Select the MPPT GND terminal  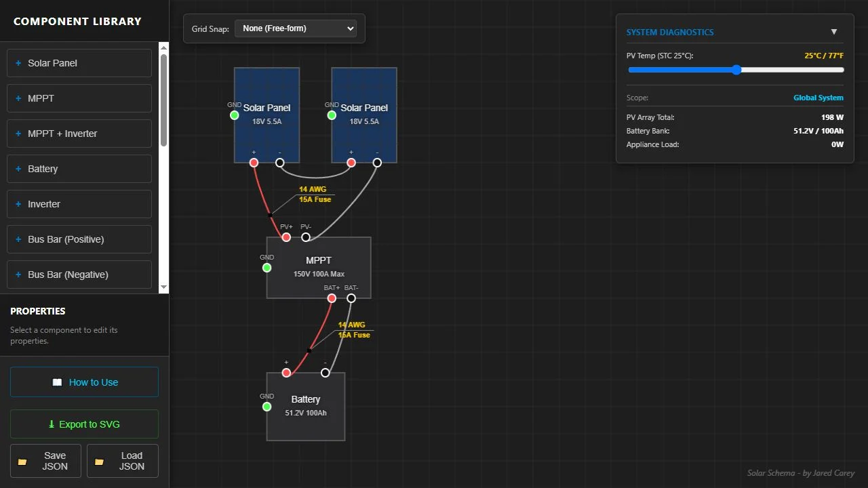tap(267, 268)
